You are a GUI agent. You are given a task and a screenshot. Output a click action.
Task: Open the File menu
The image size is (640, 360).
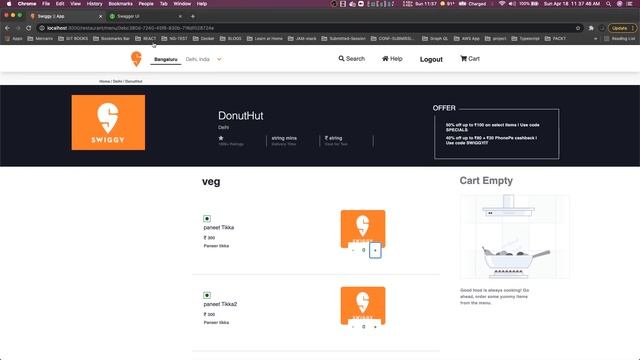pos(46,4)
